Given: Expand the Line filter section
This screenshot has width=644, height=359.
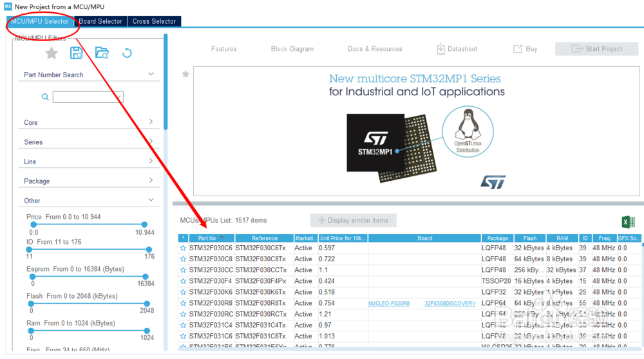Looking at the screenshot, I should tap(151, 161).
